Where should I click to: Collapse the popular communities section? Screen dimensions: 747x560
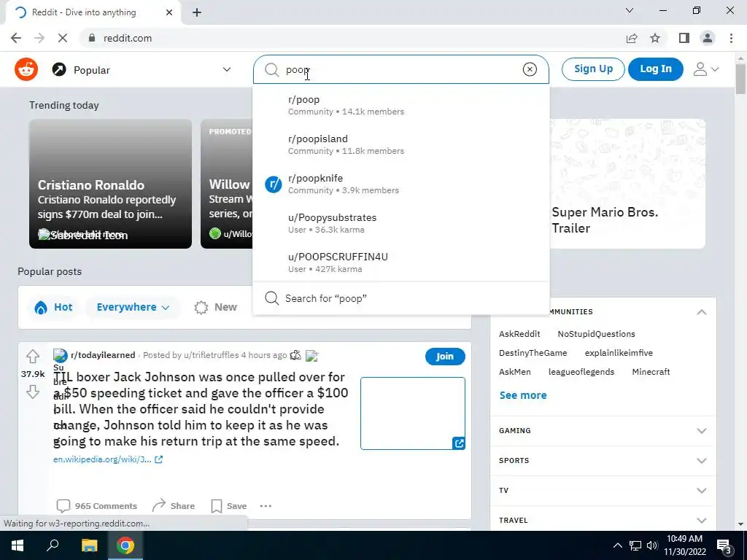click(701, 312)
